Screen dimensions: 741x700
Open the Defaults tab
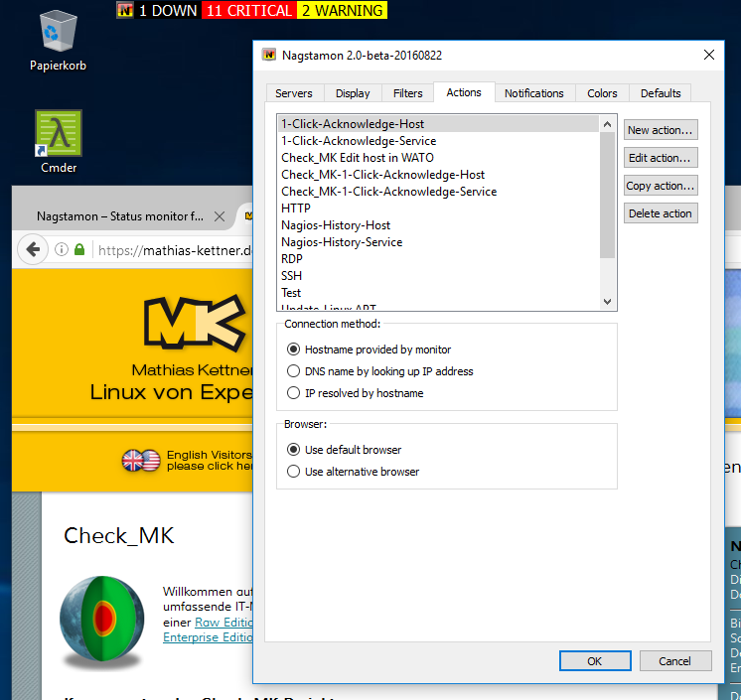coord(661,93)
